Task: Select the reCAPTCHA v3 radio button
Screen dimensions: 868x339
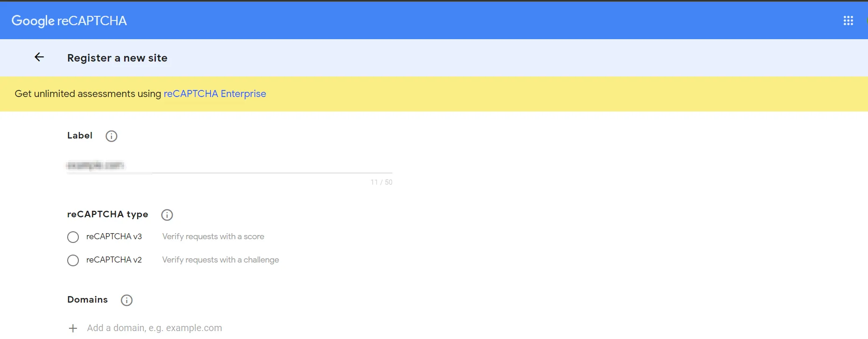Action: 73,237
